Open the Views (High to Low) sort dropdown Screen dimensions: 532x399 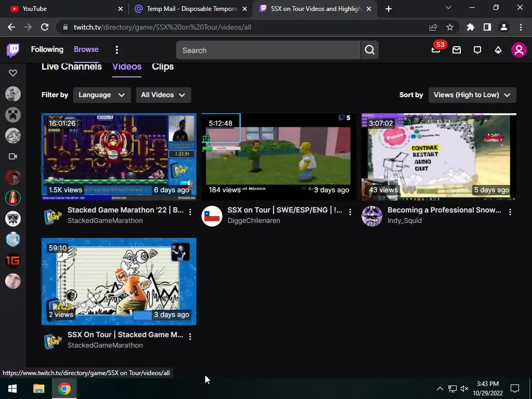pos(472,95)
